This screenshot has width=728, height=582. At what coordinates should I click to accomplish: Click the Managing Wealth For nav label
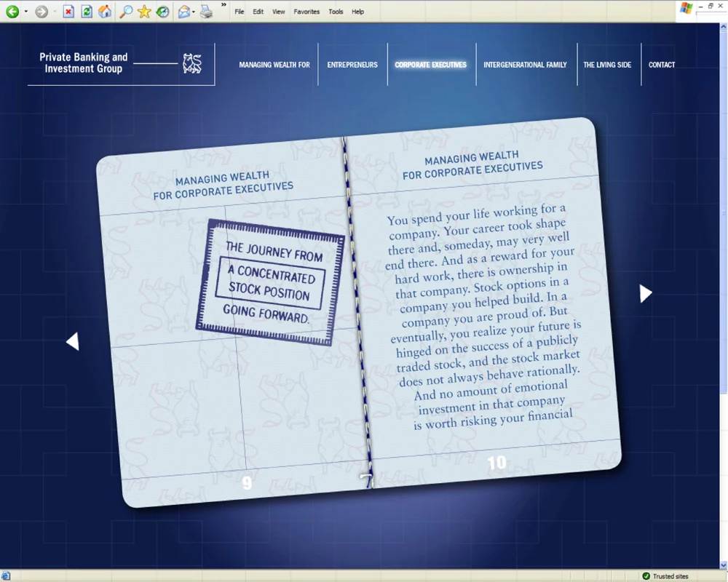point(274,65)
